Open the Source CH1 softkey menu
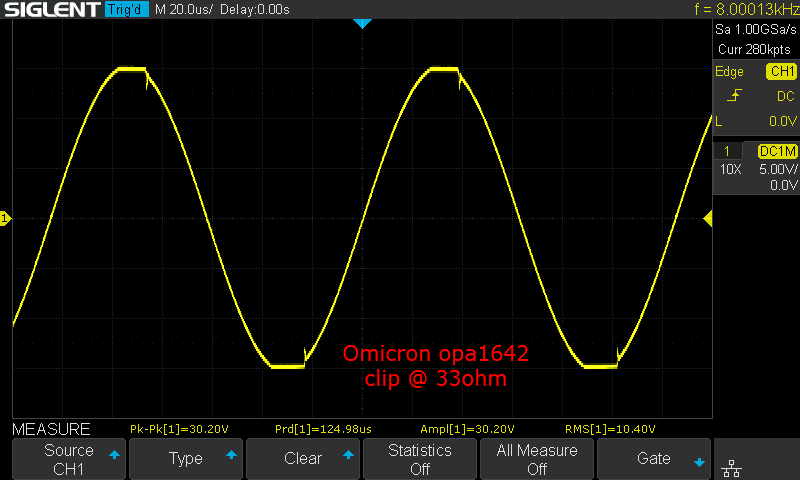 pyautogui.click(x=69, y=459)
